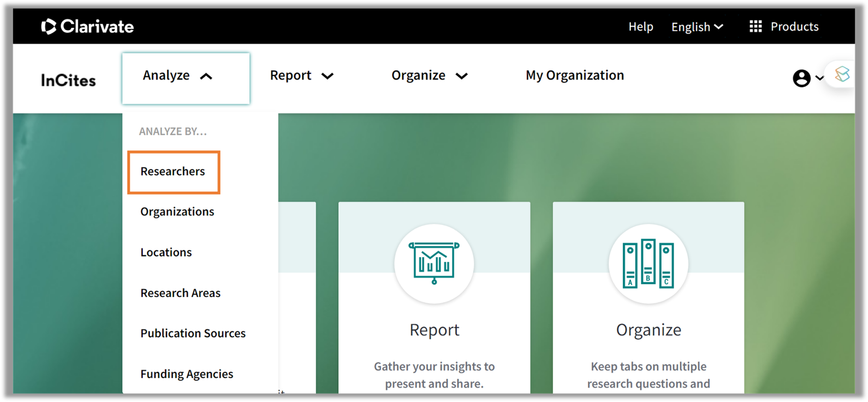The height and width of the screenshot is (402, 868).
Task: Click the 'ANALYZE BY...' heading
Action: pos(173,132)
